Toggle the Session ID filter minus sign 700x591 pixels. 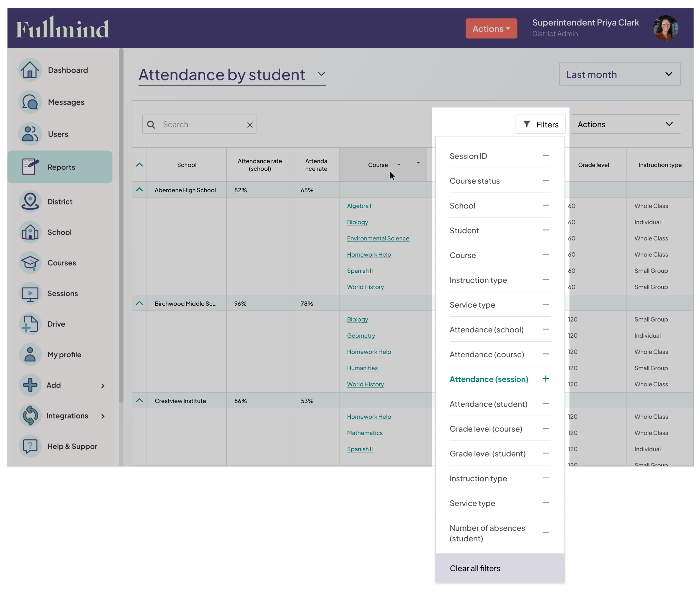coord(546,156)
